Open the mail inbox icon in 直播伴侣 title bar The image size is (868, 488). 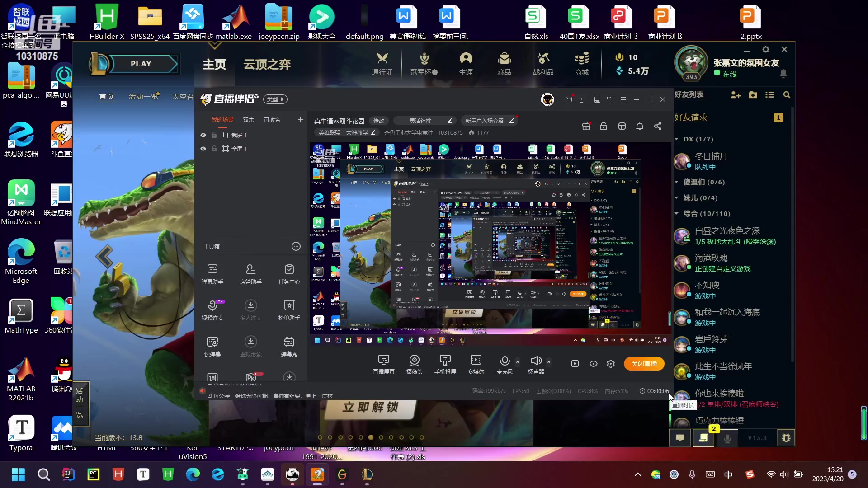tap(569, 99)
